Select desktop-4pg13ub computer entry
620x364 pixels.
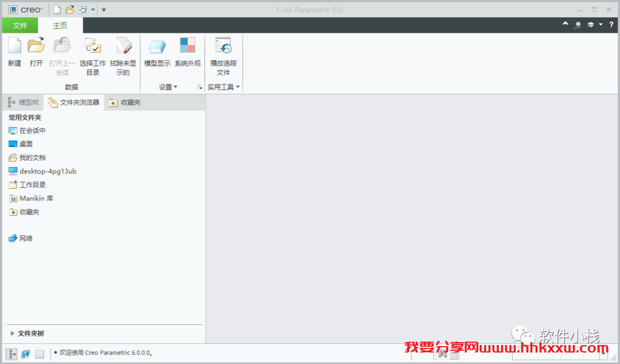[x=42, y=171]
